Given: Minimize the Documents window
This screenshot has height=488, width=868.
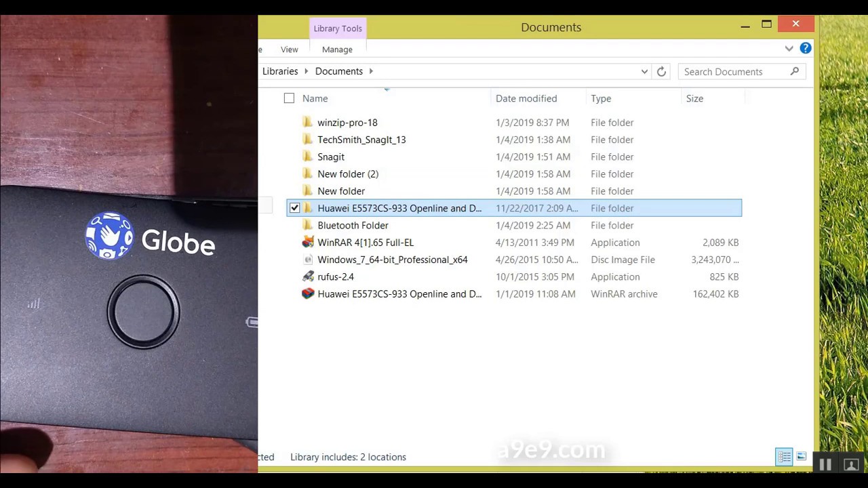Looking at the screenshot, I should pos(745,25).
